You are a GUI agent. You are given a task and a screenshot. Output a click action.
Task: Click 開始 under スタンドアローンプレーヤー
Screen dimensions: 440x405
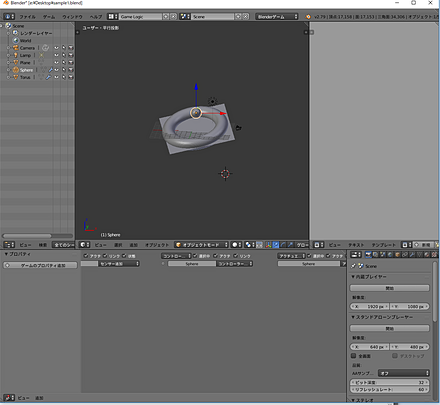389,328
